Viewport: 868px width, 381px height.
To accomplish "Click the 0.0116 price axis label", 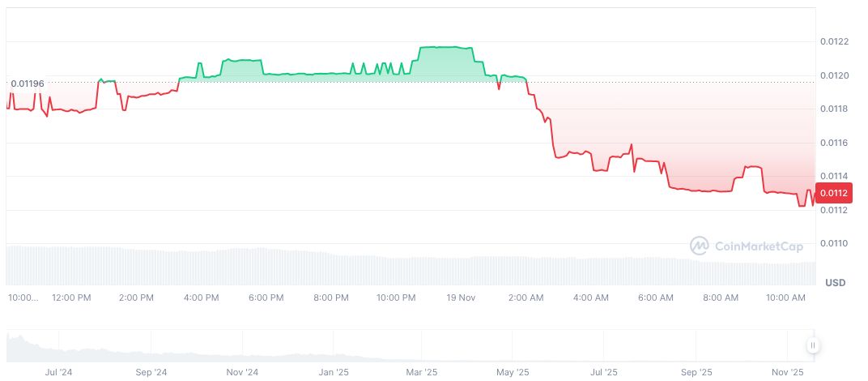I will point(834,143).
